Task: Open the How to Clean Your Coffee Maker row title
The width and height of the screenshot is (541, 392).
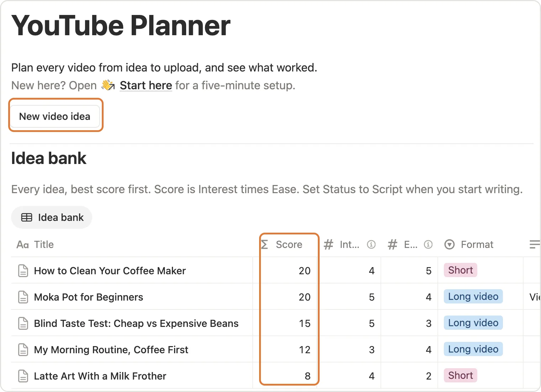Action: [110, 271]
